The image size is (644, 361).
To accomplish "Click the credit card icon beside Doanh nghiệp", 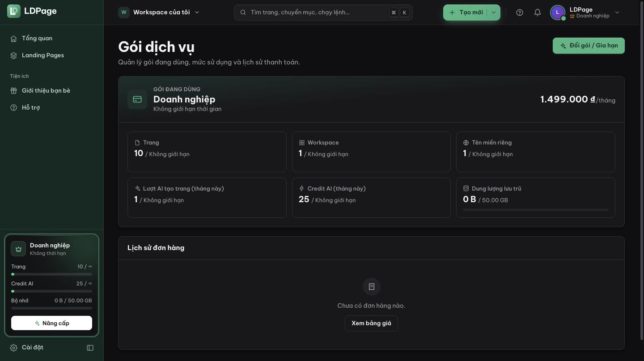I will pyautogui.click(x=137, y=99).
